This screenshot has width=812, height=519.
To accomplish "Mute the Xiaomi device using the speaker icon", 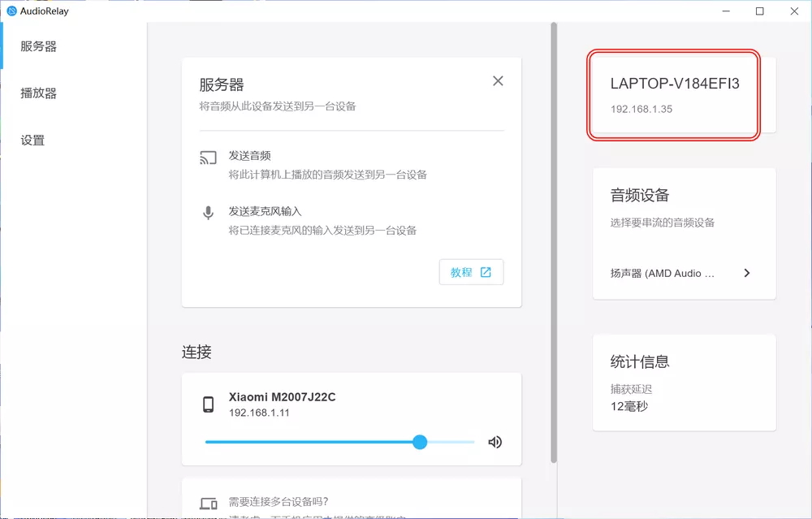I will [494, 442].
